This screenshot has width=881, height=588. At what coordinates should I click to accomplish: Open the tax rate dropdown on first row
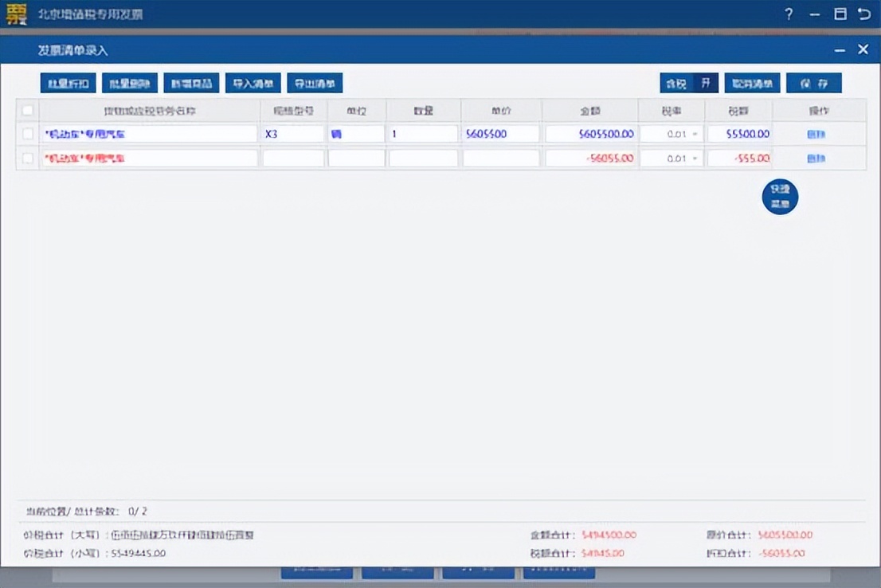[692, 133]
